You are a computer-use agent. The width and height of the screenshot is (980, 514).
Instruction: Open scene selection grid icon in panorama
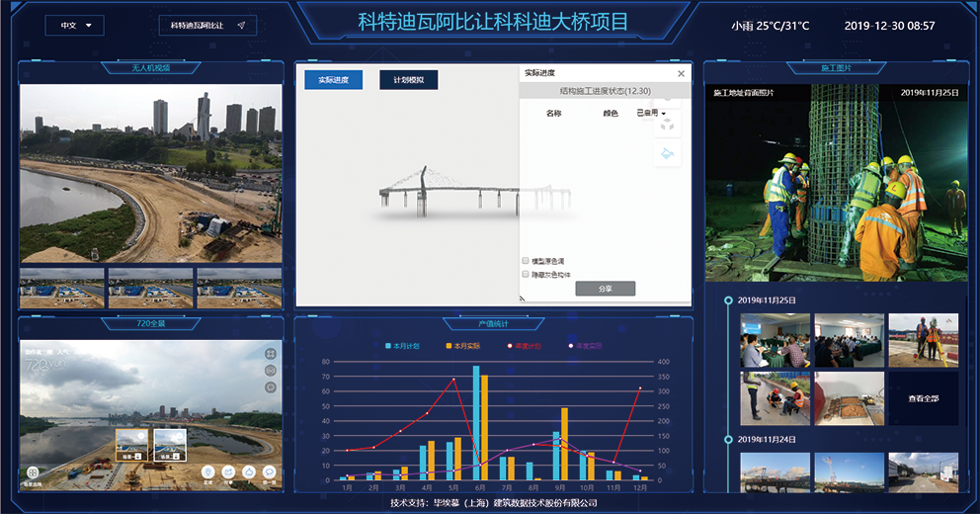click(x=33, y=473)
